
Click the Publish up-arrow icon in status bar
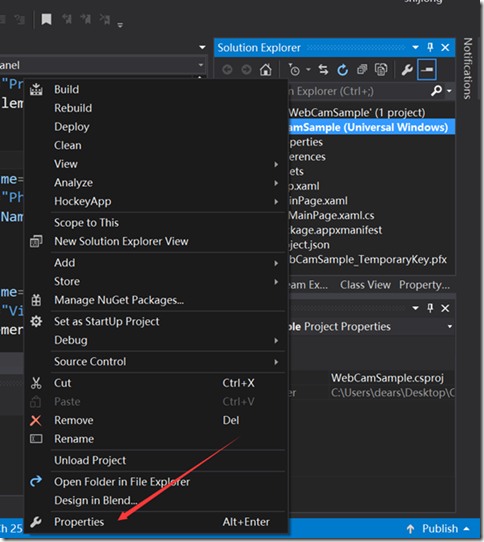410,529
